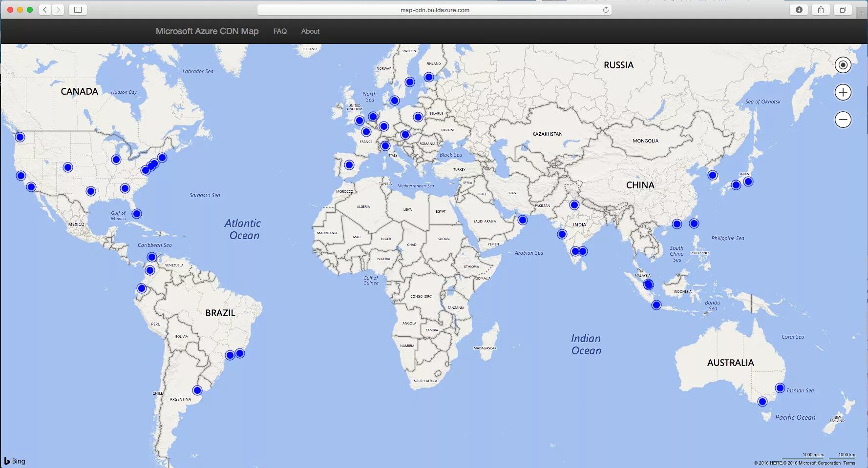
Task: Click the CANADA country label
Action: [x=79, y=92]
